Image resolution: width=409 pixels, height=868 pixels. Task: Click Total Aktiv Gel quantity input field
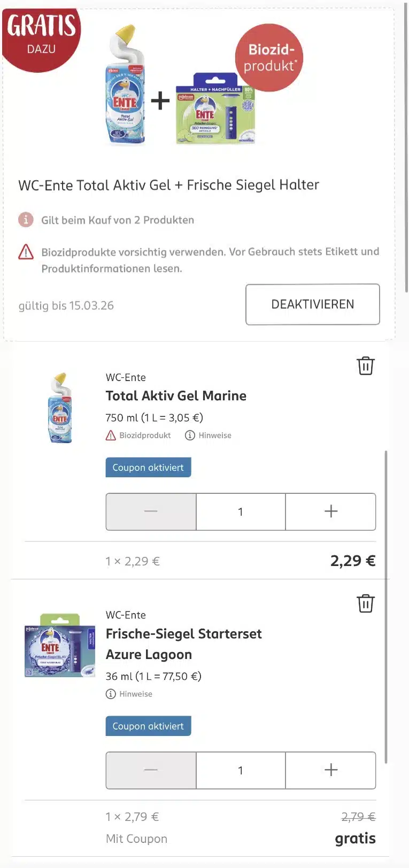click(x=241, y=511)
